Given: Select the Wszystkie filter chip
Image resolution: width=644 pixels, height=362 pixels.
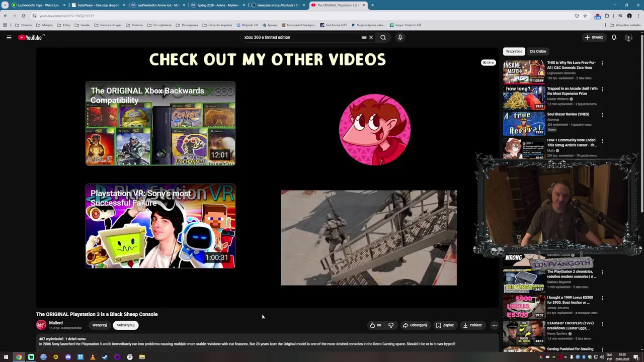Looking at the screenshot, I should tap(514, 51).
